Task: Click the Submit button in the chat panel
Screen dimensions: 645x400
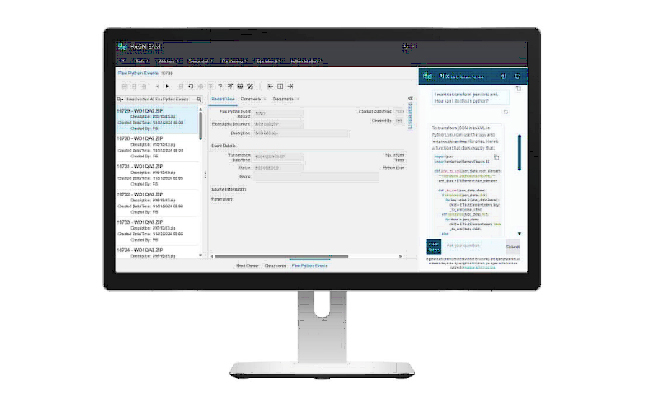Action: tap(513, 247)
